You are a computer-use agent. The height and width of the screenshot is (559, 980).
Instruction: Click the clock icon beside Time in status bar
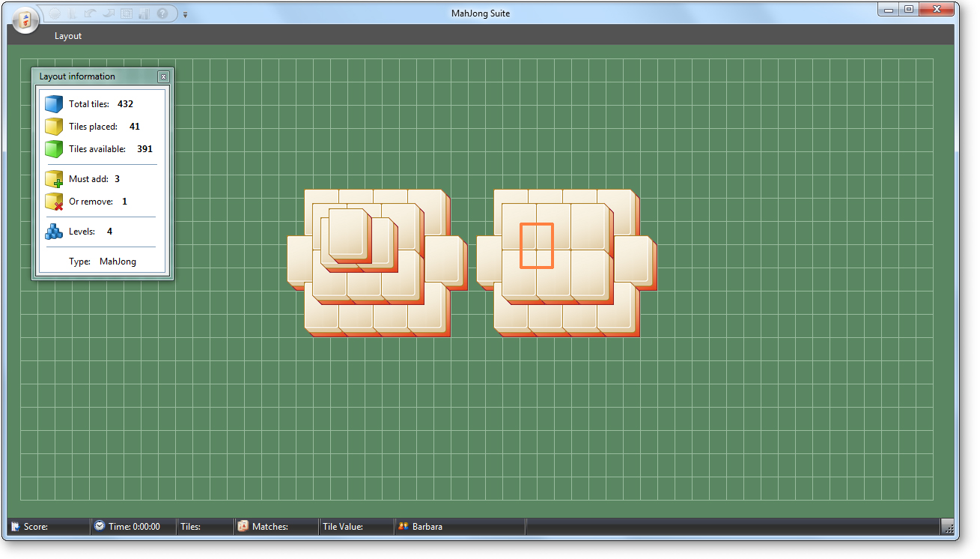[99, 526]
